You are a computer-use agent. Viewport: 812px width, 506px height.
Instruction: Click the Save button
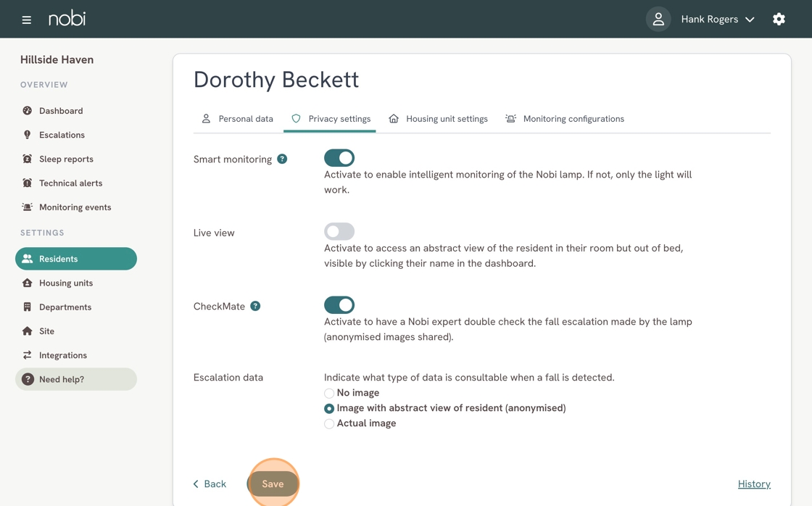coord(273,484)
